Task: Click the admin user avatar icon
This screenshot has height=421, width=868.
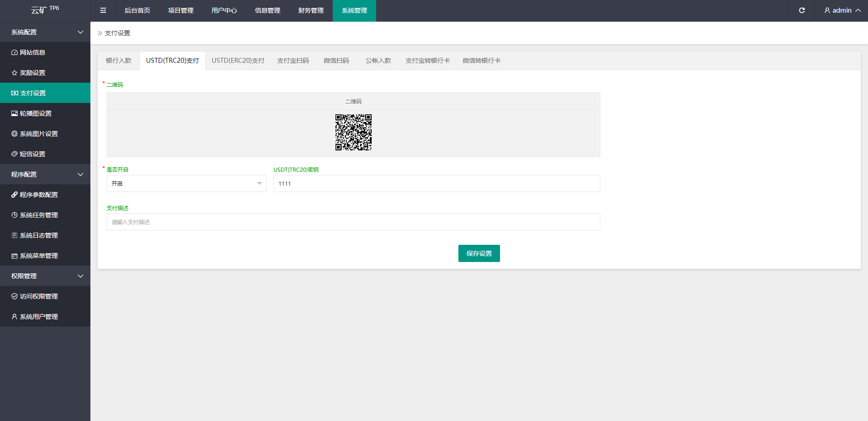Action: click(827, 10)
